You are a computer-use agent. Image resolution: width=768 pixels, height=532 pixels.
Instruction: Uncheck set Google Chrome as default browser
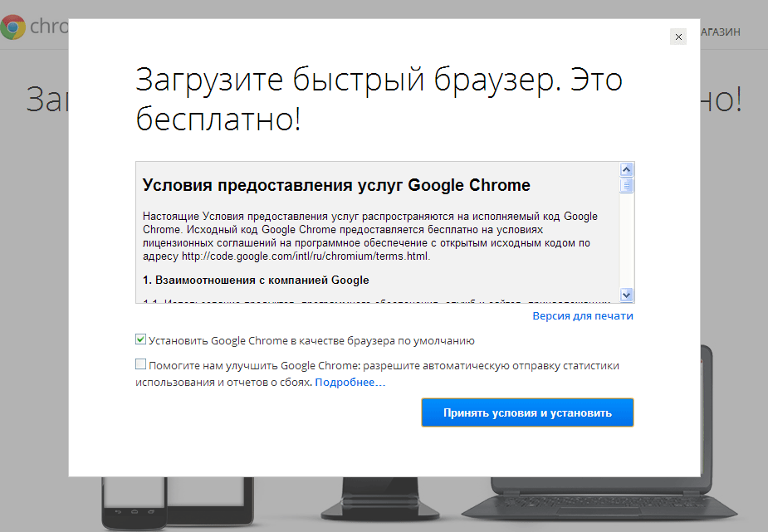click(x=140, y=339)
